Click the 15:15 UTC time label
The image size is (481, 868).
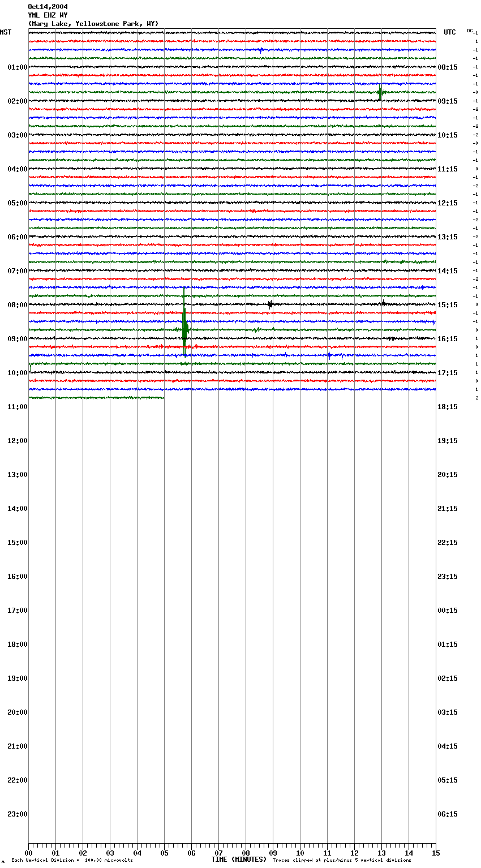(x=448, y=305)
